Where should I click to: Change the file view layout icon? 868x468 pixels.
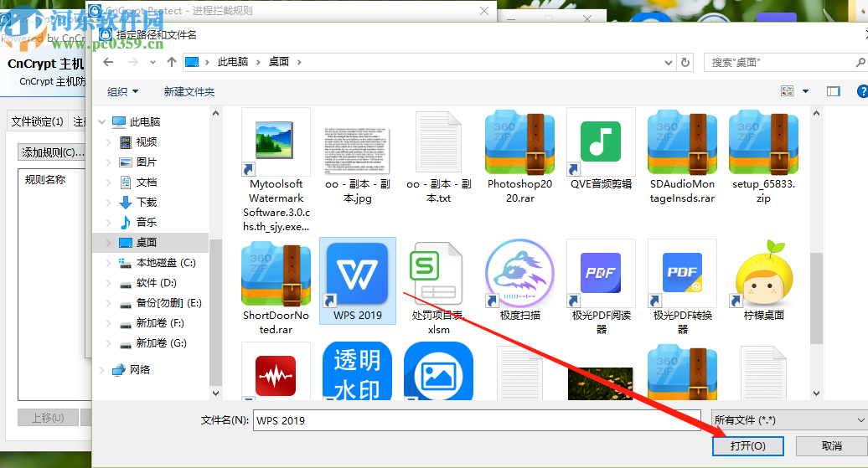click(x=788, y=91)
